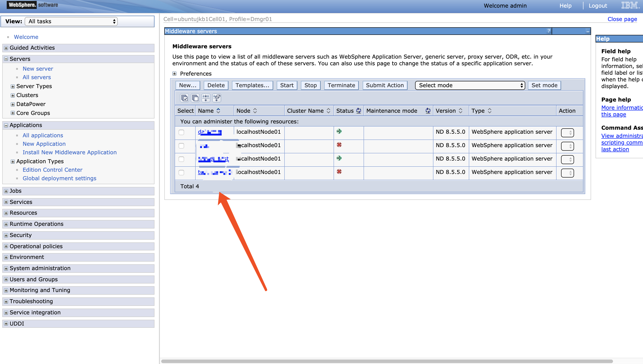Click the Clear Filter Value icon

[x=216, y=98]
